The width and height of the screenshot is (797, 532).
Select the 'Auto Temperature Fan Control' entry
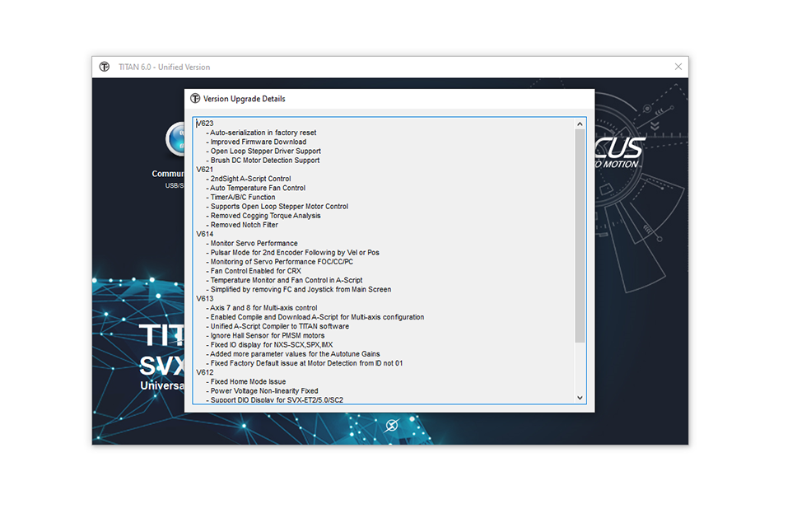tap(258, 188)
